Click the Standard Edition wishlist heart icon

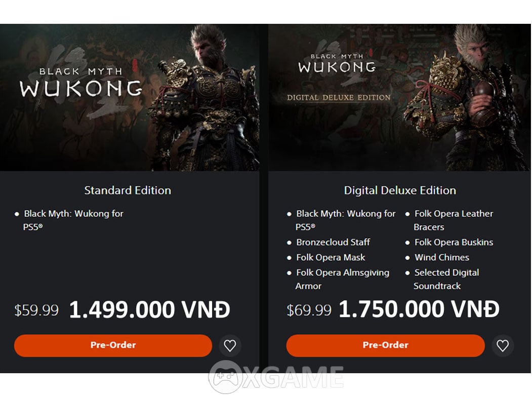[x=230, y=345]
